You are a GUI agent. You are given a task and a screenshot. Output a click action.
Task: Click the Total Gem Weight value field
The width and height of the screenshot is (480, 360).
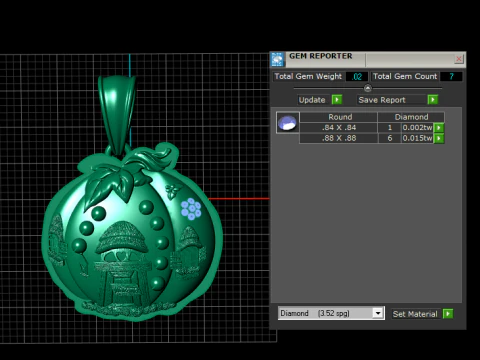tap(357, 76)
